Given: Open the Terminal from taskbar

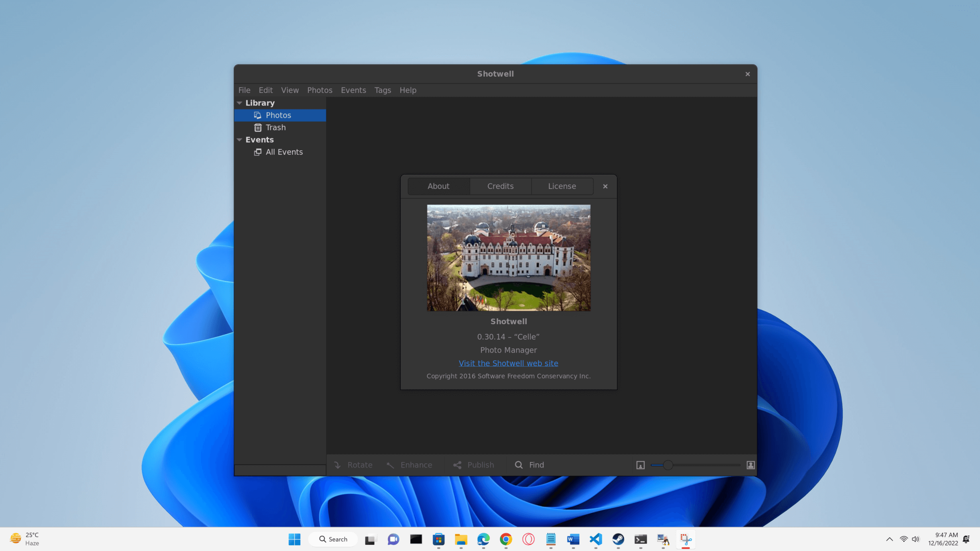Looking at the screenshot, I should pyautogui.click(x=640, y=539).
